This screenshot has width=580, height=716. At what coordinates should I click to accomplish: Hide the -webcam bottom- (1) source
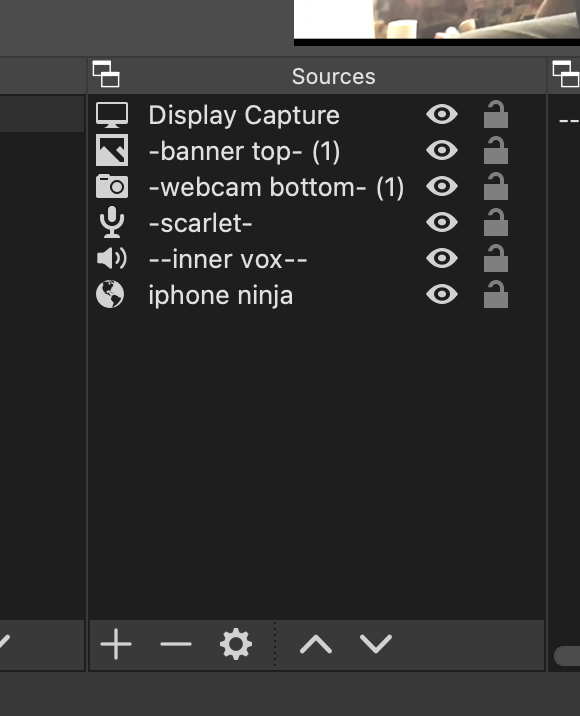[442, 186]
